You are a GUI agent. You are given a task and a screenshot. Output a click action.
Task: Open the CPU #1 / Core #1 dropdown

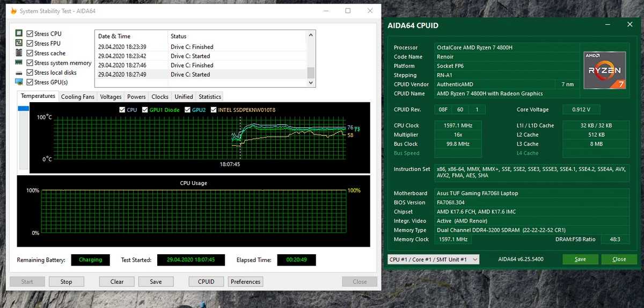[433, 259]
